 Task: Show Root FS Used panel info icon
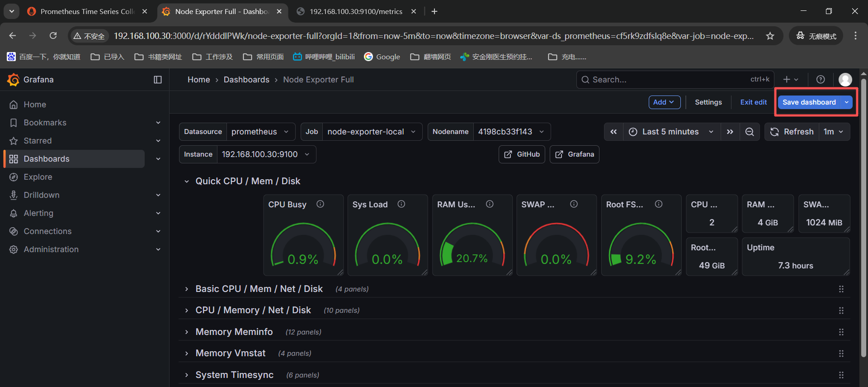coord(659,204)
